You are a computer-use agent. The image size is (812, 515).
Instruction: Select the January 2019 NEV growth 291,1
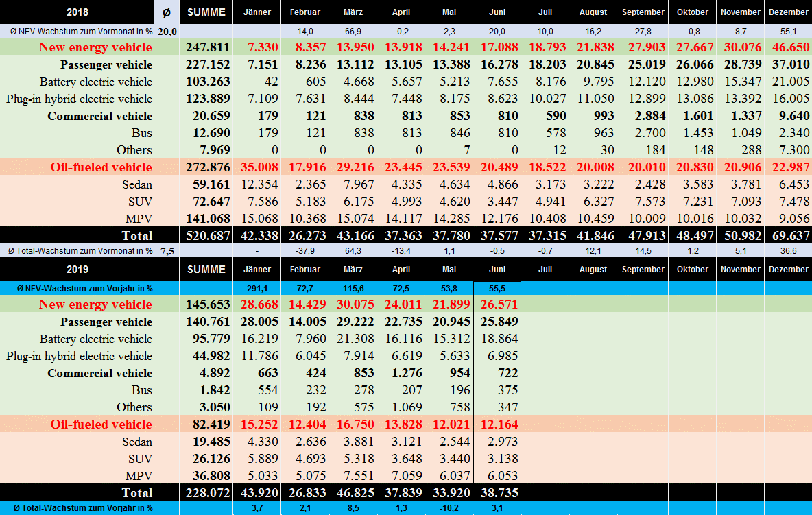pos(257,288)
